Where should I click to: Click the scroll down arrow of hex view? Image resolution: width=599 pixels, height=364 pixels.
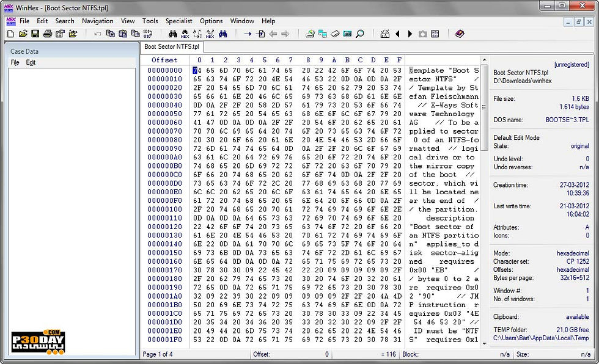[x=484, y=344]
